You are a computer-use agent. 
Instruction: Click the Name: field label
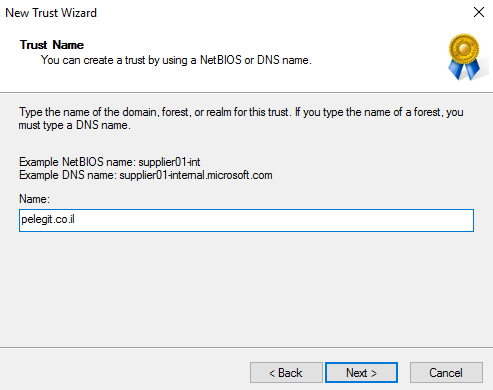coord(34,199)
